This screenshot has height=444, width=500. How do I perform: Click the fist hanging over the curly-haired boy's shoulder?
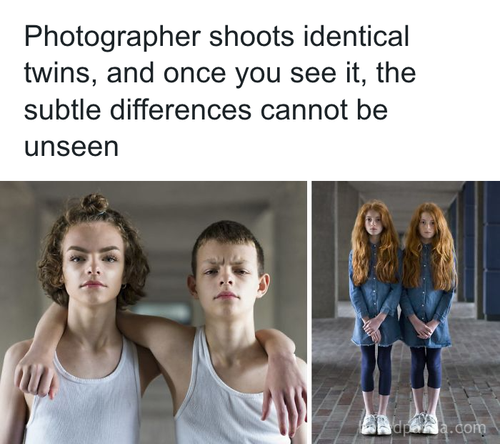coord(35,379)
